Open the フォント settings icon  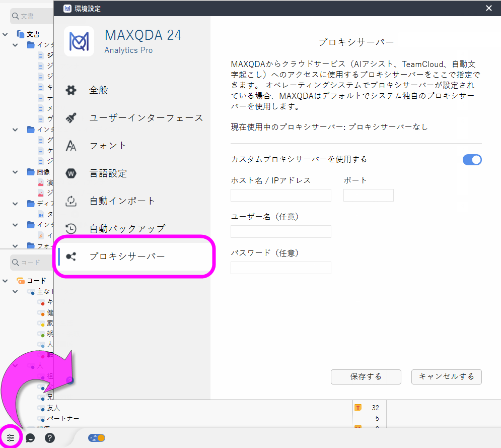[71, 146]
